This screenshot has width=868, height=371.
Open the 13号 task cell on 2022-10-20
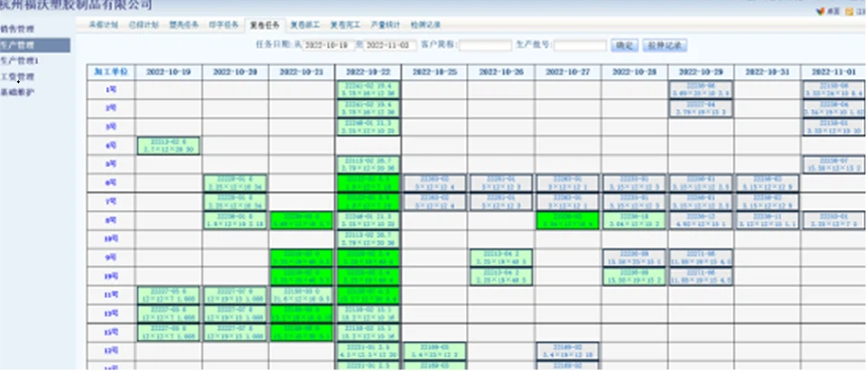pos(235,314)
